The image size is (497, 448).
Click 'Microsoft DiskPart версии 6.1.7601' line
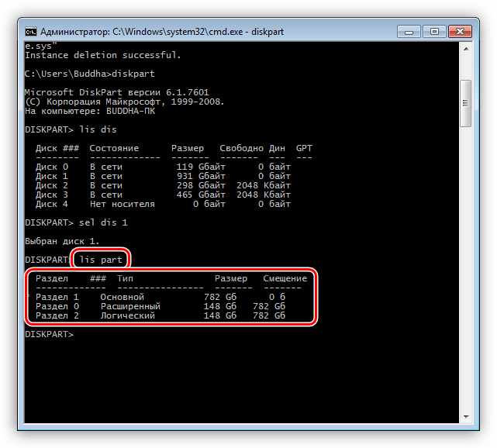click(117, 92)
